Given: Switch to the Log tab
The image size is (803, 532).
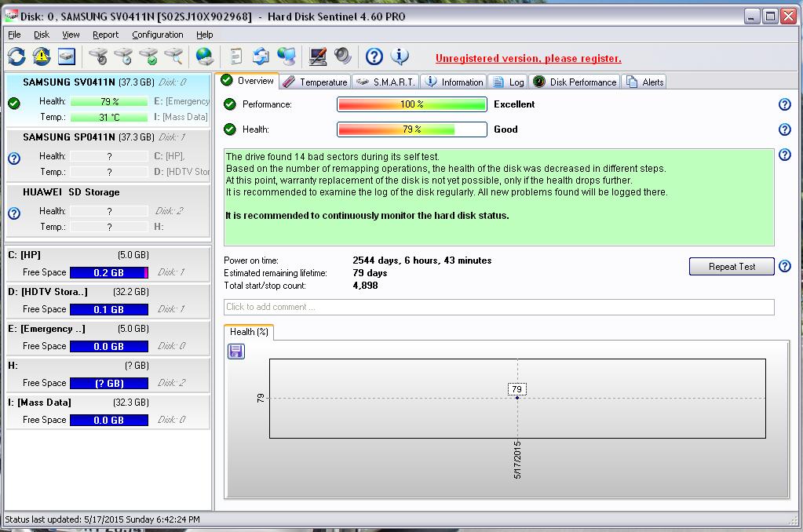Looking at the screenshot, I should 508,82.
